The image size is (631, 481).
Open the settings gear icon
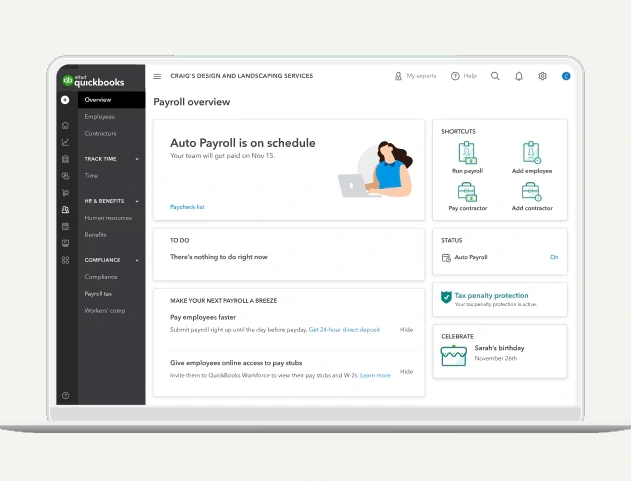pyautogui.click(x=542, y=76)
